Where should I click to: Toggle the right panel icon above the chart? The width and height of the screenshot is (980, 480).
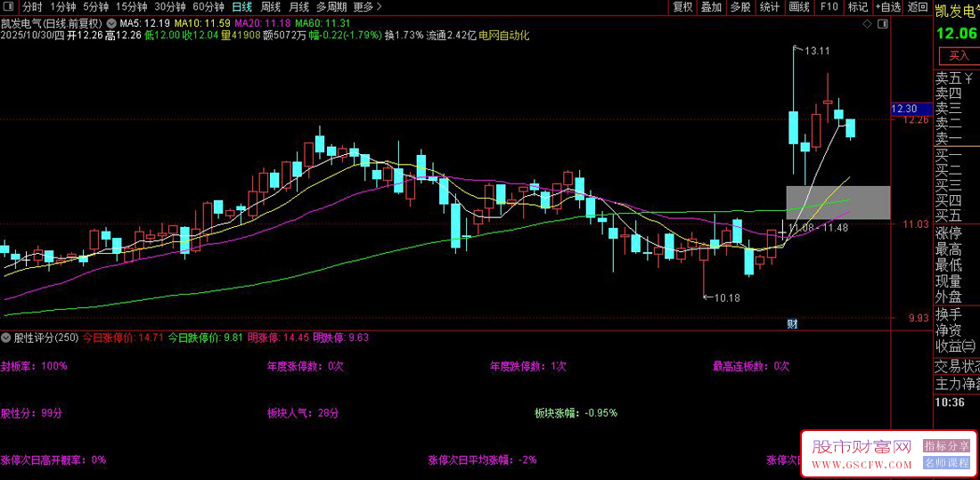click(883, 24)
